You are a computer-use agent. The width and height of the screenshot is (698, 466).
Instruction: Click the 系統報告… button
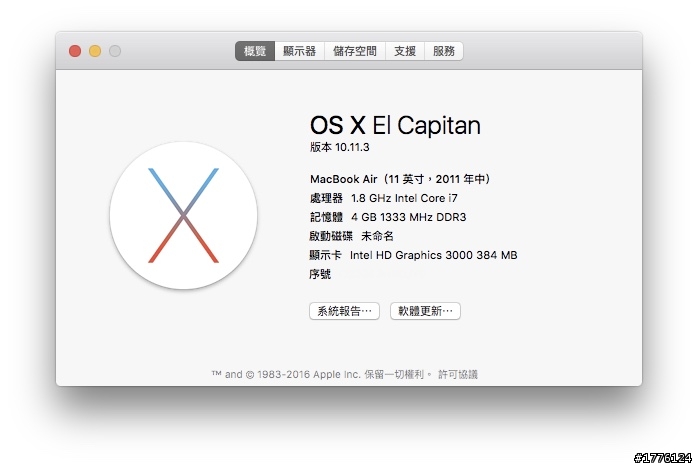pos(344,311)
